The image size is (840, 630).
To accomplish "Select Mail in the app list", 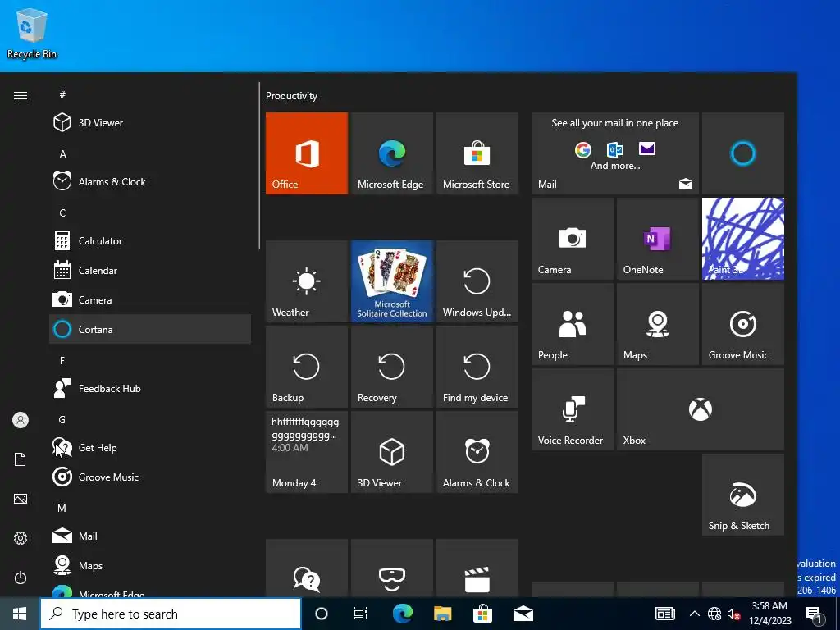I will point(150,536).
